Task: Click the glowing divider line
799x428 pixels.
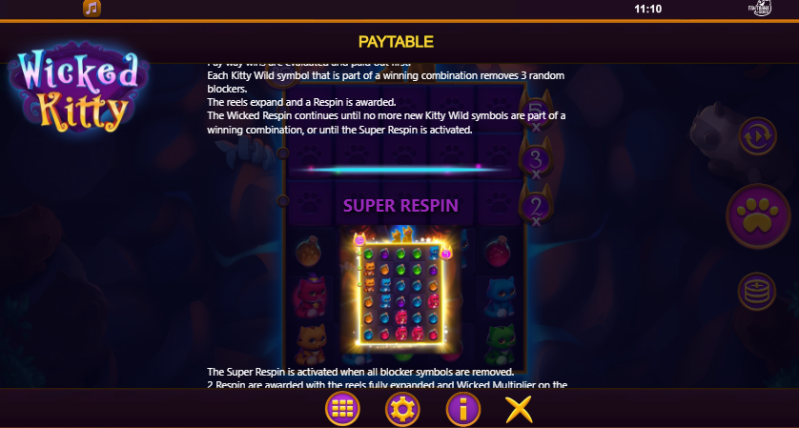Action: pyautogui.click(x=400, y=169)
